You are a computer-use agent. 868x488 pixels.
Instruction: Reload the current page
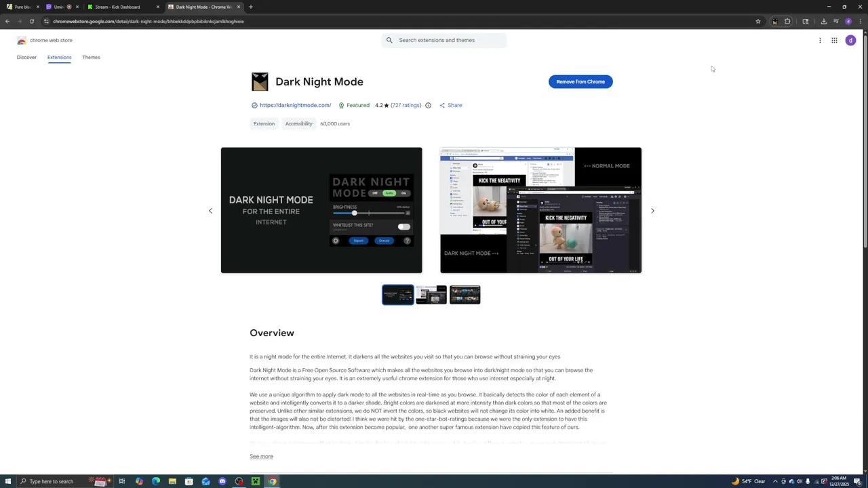point(31,21)
